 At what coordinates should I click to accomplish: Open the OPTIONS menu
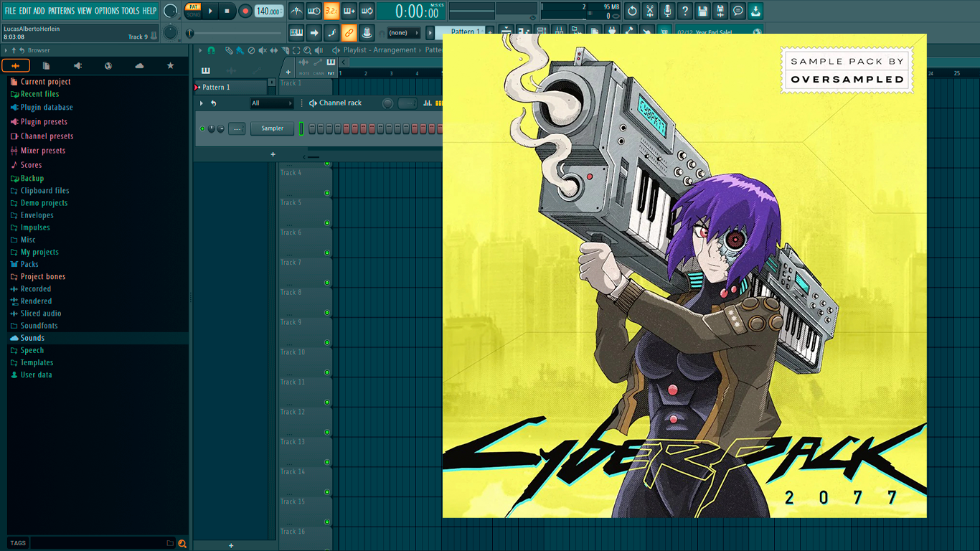(x=107, y=11)
